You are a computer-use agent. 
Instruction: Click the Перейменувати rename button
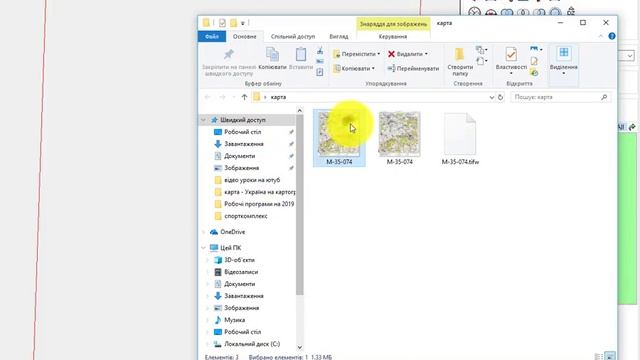413,69
